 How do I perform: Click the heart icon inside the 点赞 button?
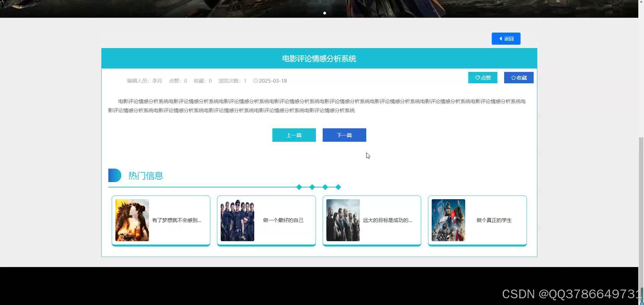(x=478, y=78)
